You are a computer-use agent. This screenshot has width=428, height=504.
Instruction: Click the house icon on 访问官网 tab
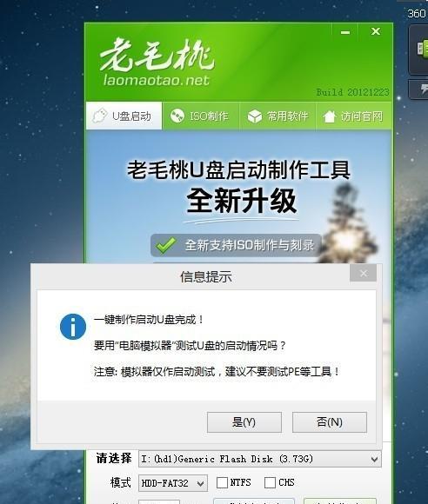click(329, 116)
